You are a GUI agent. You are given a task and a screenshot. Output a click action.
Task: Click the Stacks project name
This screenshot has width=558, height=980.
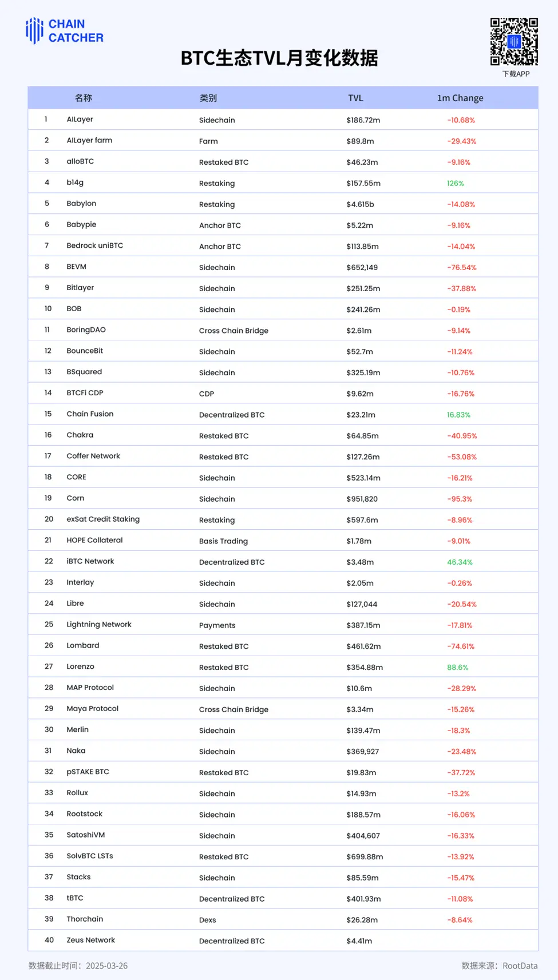tap(78, 877)
